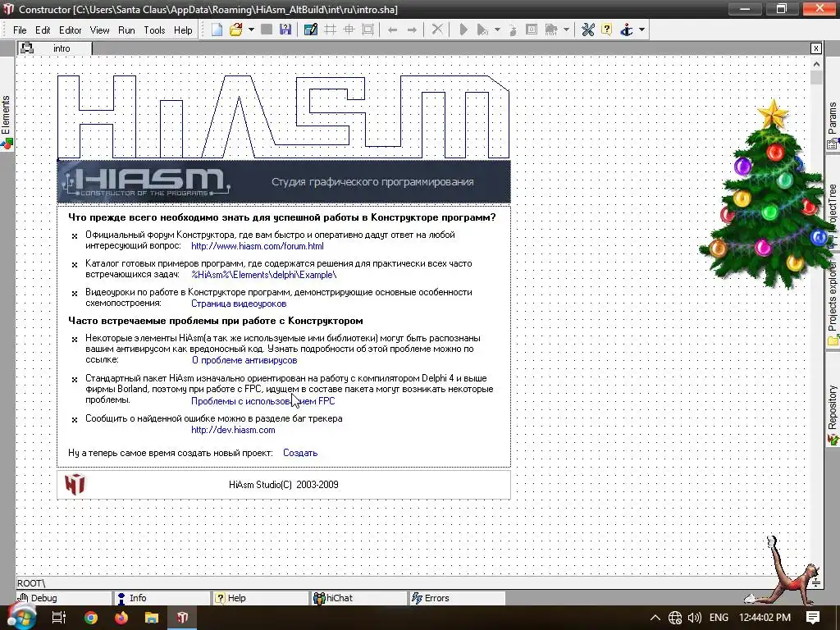Image resolution: width=840 pixels, height=630 pixels.
Task: Expand the info figure dropdown arrow
Action: point(641,30)
